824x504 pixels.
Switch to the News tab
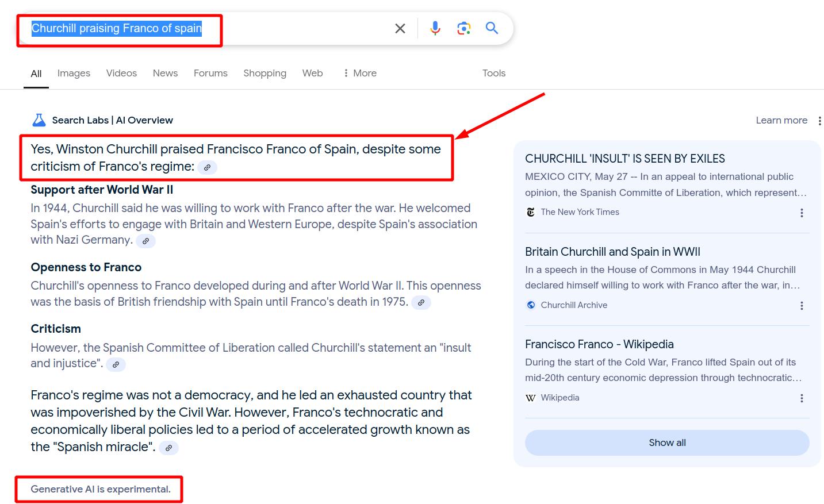(165, 73)
